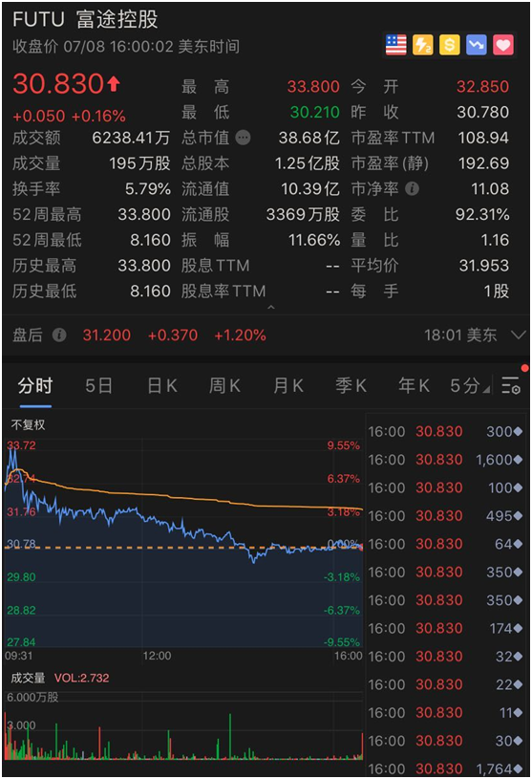Collapse the quote details with the up chevron
The height and width of the screenshot is (779, 532).
coord(271,308)
